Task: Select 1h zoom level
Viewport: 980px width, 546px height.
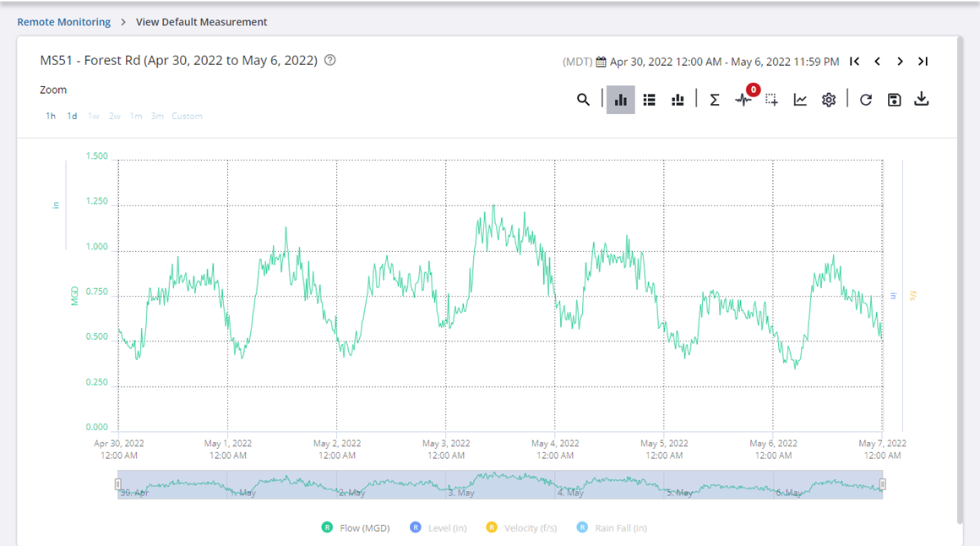Action: click(x=51, y=116)
